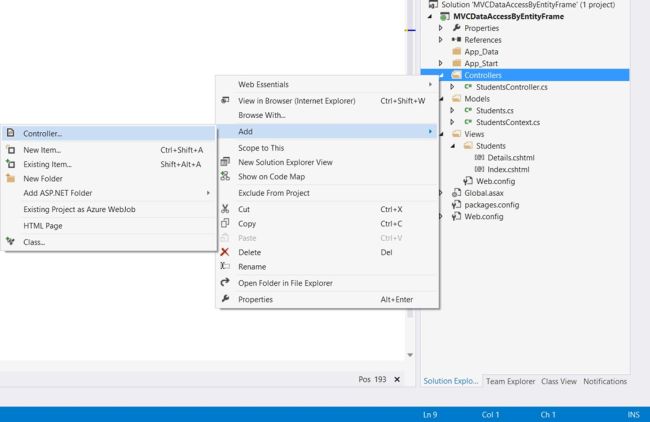Click the New Folder icon in submenu
Viewport: 650px width, 422px height.
click(11, 179)
